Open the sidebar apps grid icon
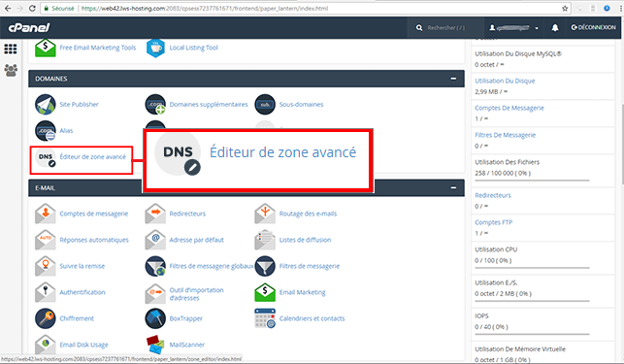 pos(11,49)
